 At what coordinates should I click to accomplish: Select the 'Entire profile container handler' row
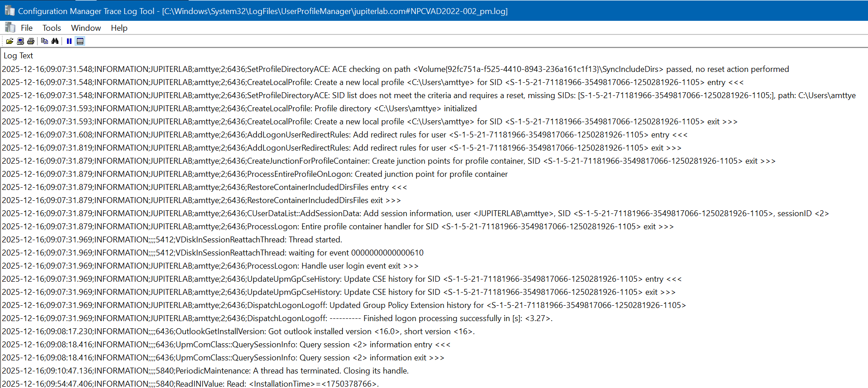434,227
